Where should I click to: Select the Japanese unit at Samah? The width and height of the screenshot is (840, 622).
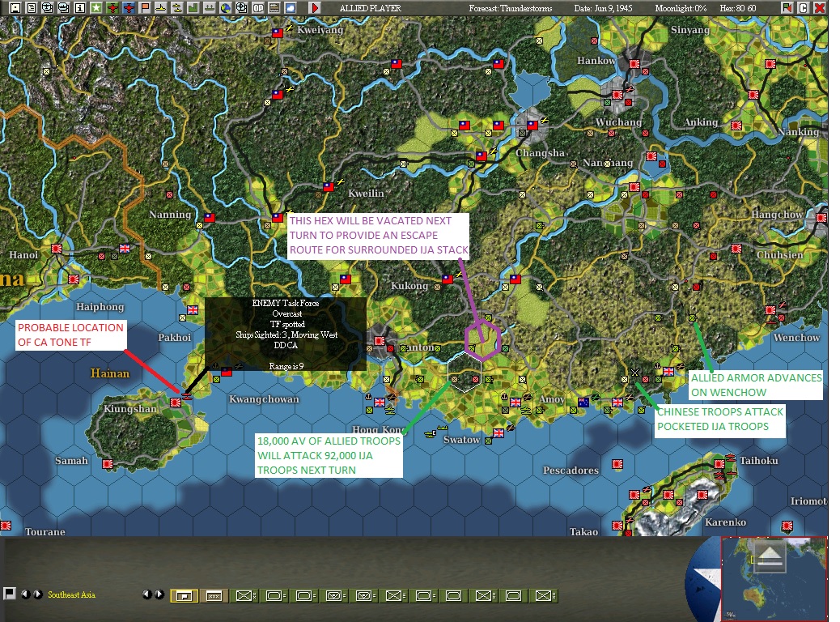coord(107,463)
